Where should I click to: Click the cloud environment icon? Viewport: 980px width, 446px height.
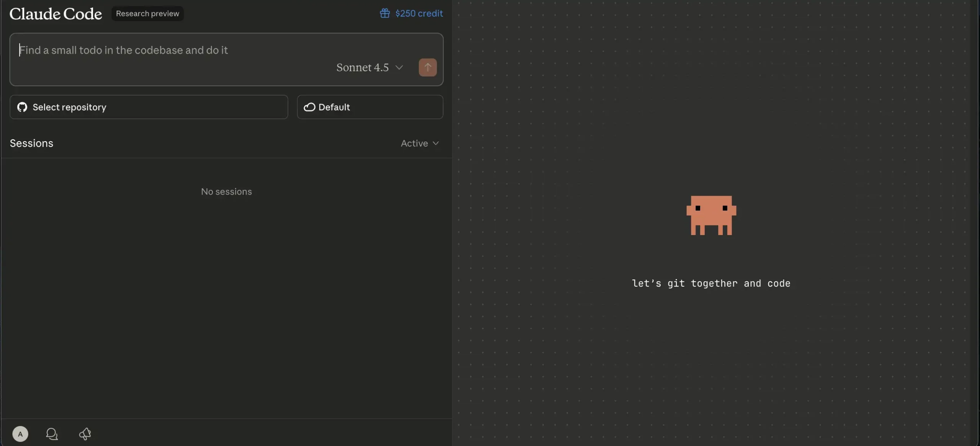(x=309, y=107)
